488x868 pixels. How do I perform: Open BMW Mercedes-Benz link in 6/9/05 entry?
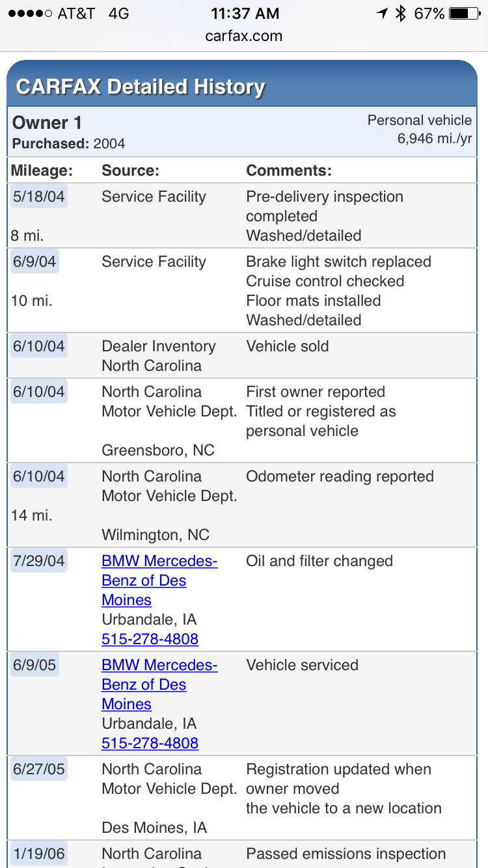click(x=159, y=685)
